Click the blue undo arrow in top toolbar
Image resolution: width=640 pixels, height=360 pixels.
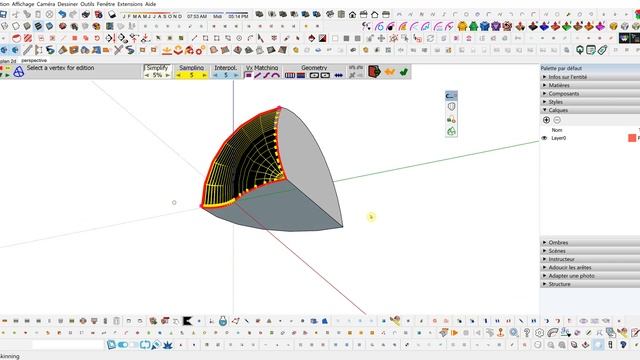(x=62, y=15)
